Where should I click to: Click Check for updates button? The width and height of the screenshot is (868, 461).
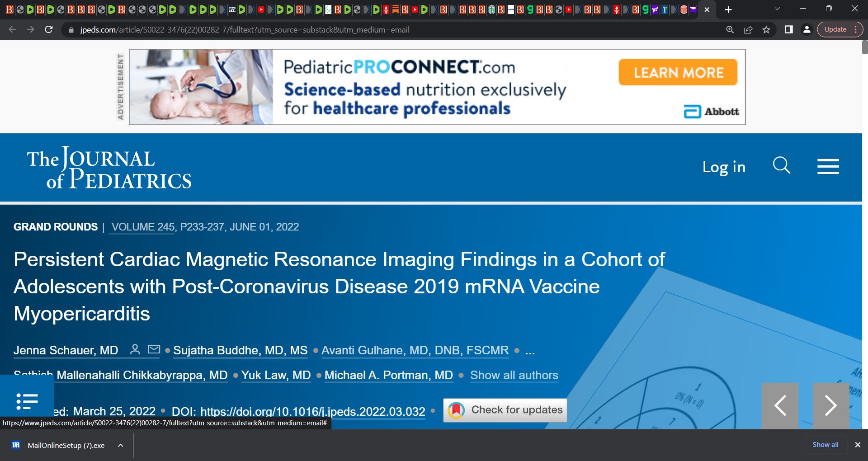click(x=505, y=410)
